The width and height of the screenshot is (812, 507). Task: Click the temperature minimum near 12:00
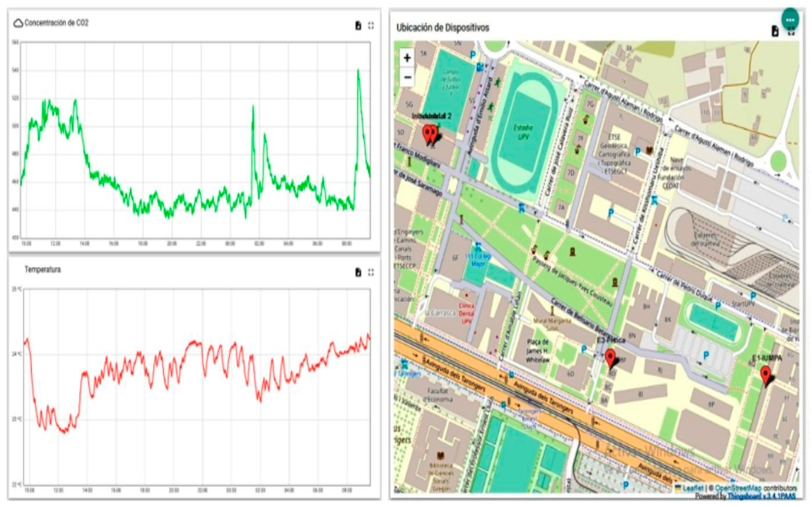click(x=64, y=432)
